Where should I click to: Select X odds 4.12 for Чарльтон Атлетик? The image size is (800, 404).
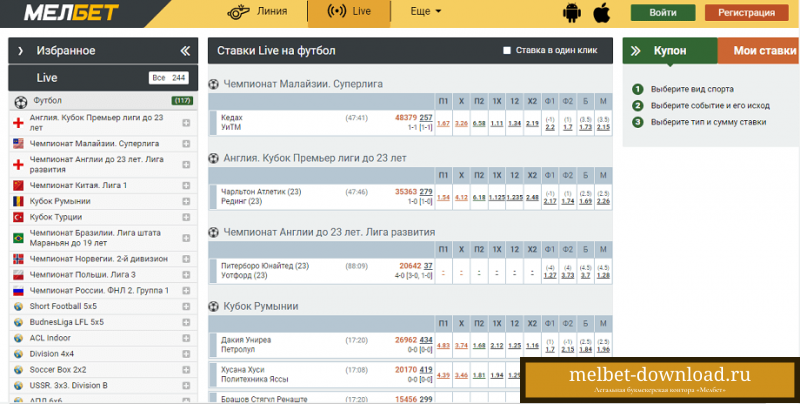point(461,197)
